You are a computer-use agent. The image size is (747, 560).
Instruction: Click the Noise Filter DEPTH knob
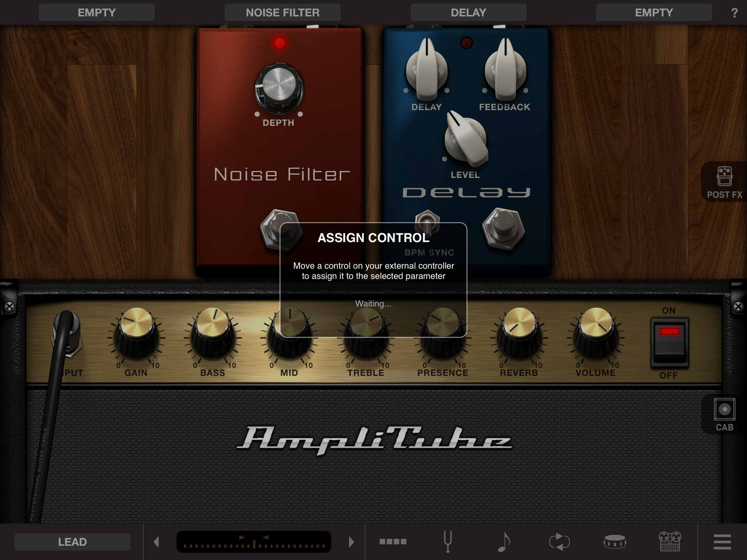click(x=279, y=89)
